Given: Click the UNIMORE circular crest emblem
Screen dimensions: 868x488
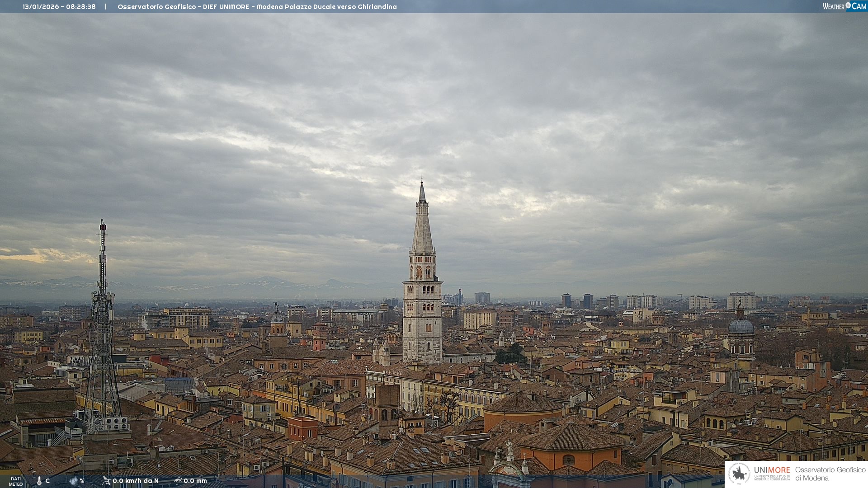Looking at the screenshot, I should pyautogui.click(x=739, y=474).
